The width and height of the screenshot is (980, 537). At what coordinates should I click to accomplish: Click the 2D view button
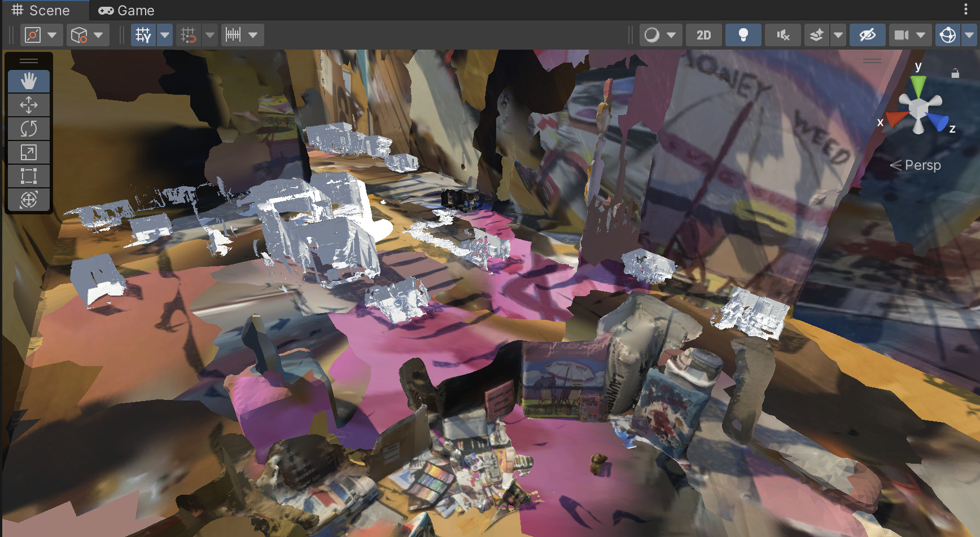click(703, 35)
